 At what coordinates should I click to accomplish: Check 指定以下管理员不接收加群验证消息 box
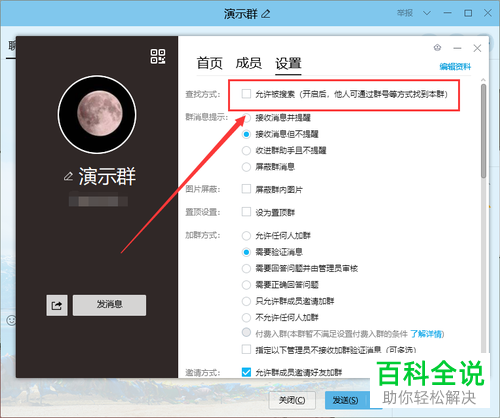click(x=246, y=349)
